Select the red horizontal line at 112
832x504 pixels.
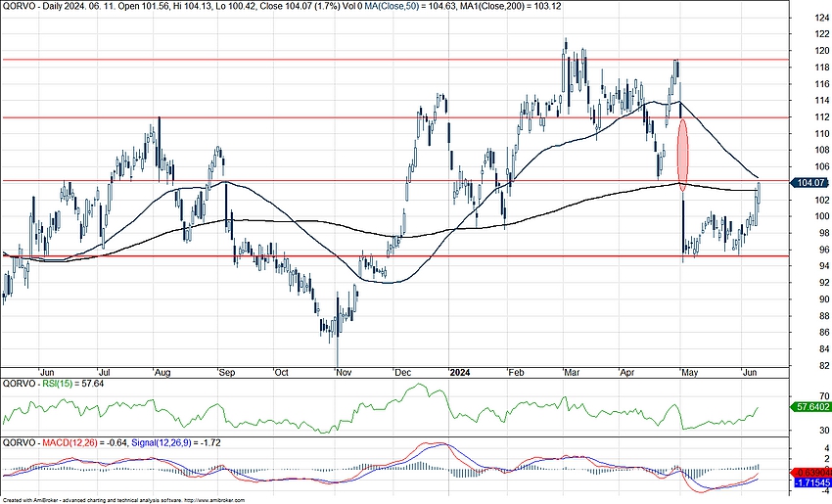294,116
